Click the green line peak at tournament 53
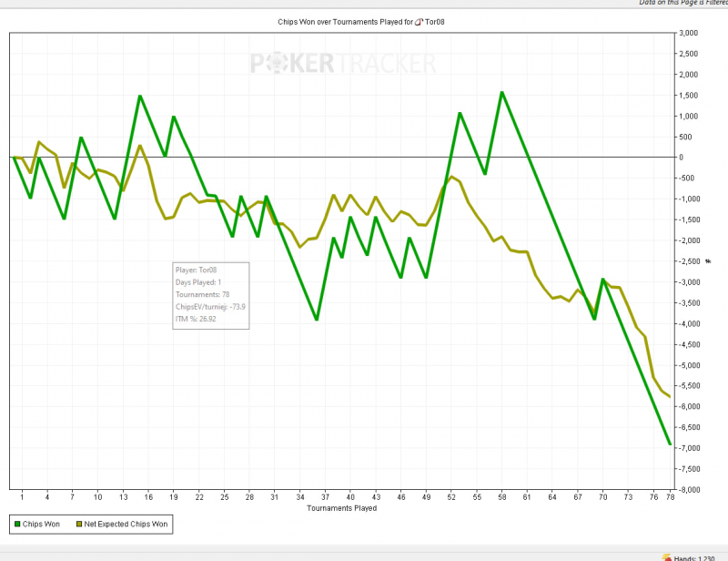The width and height of the screenshot is (728, 561). (460, 113)
